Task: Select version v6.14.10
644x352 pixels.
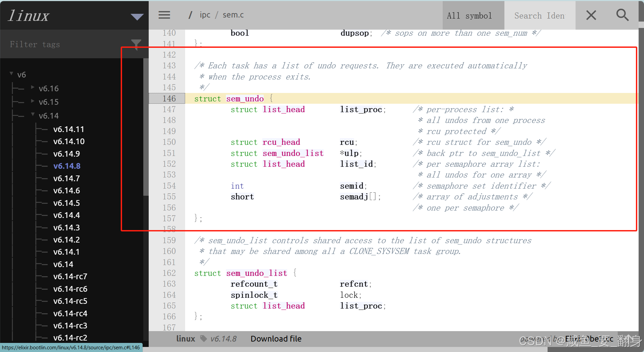Action: coord(69,141)
